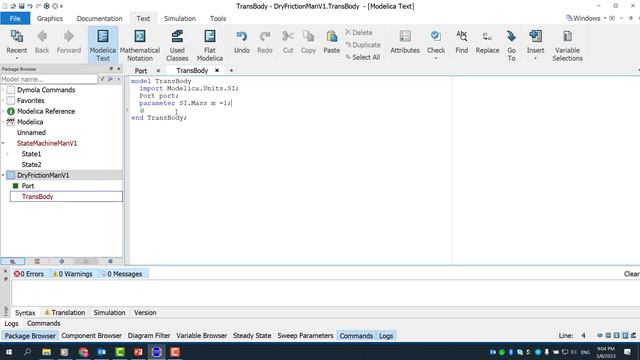Toggle the 0 Errors filter
The height and width of the screenshot is (360, 640).
tap(29, 274)
